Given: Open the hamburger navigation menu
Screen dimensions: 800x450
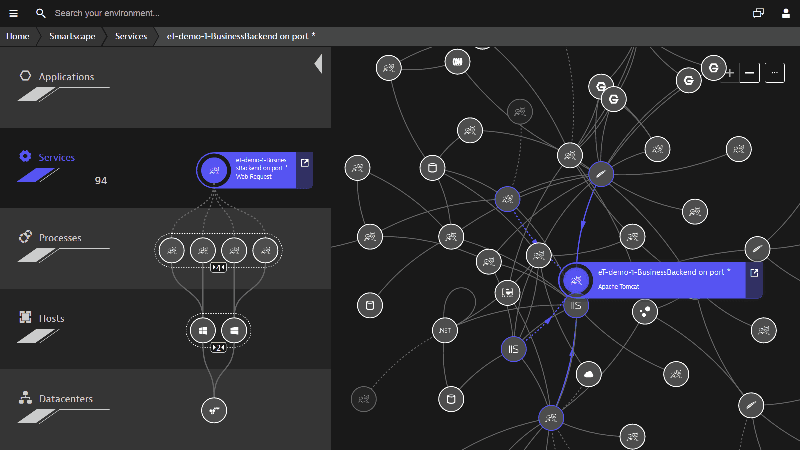Looking at the screenshot, I should coord(14,13).
